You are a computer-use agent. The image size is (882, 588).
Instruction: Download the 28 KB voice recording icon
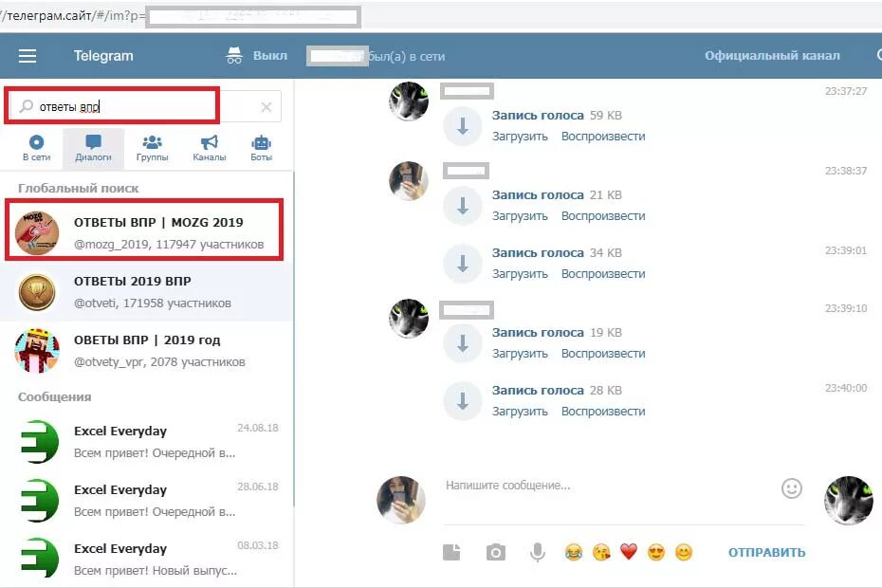click(463, 401)
